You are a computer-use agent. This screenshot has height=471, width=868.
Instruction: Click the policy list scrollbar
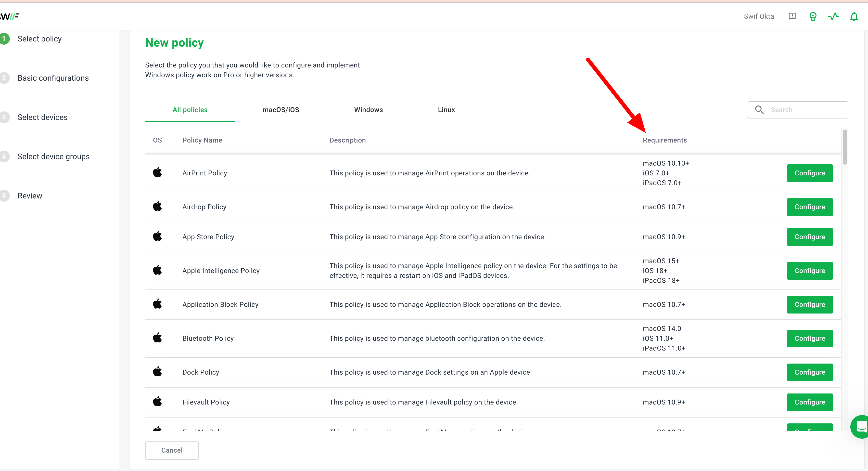844,147
